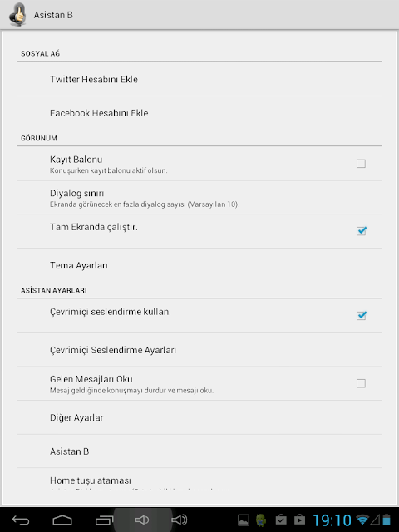The height and width of the screenshot is (532, 399).
Task: Tap the home navigation icon
Action: [x=62, y=520]
